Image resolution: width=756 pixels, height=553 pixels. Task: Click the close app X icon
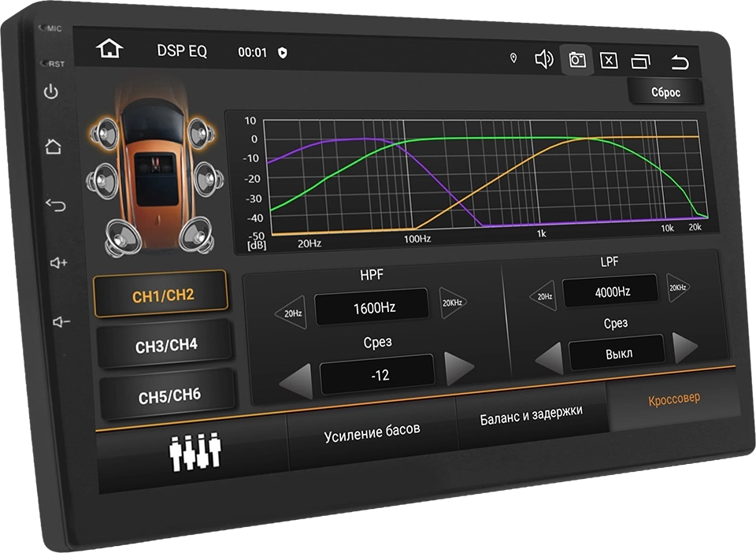coord(609,61)
